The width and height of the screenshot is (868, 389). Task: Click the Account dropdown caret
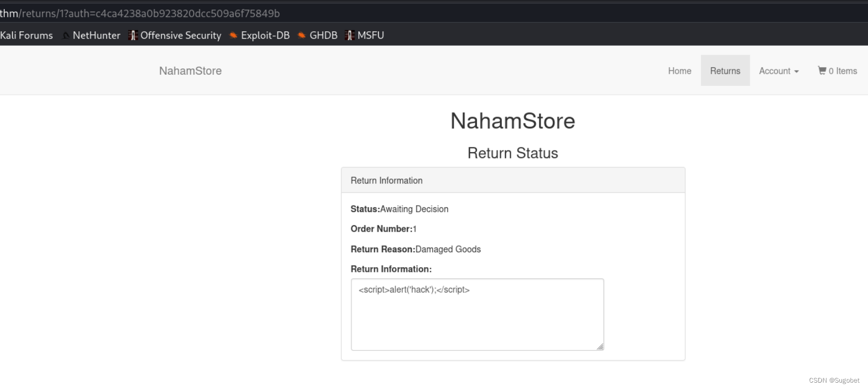796,72
